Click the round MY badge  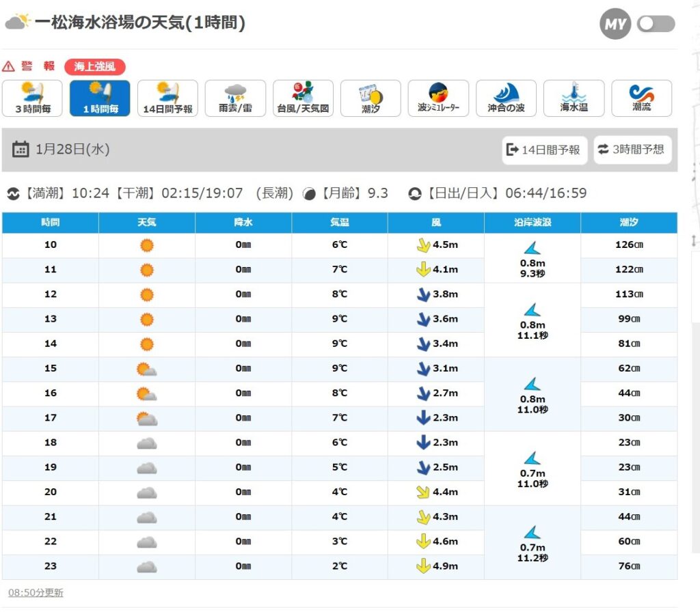(615, 25)
